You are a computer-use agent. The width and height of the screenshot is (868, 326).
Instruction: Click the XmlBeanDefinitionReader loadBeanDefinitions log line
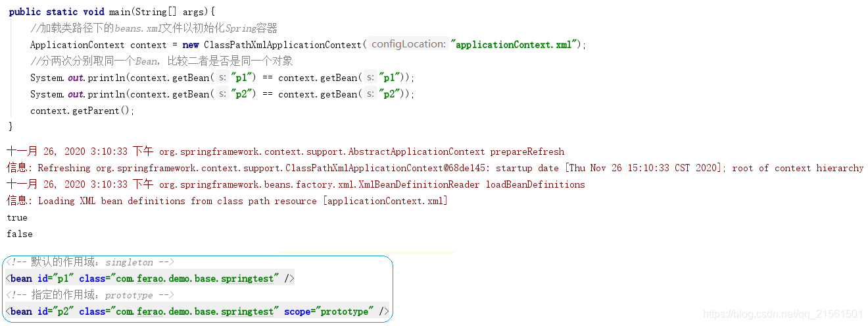[296, 184]
